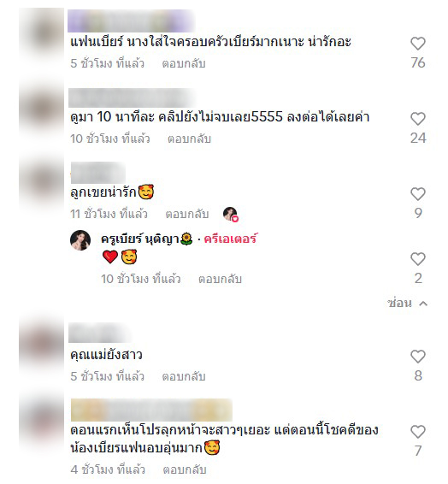
Task: Open ครูเบียร์ นุติญา profile picture
Action: click(x=80, y=240)
